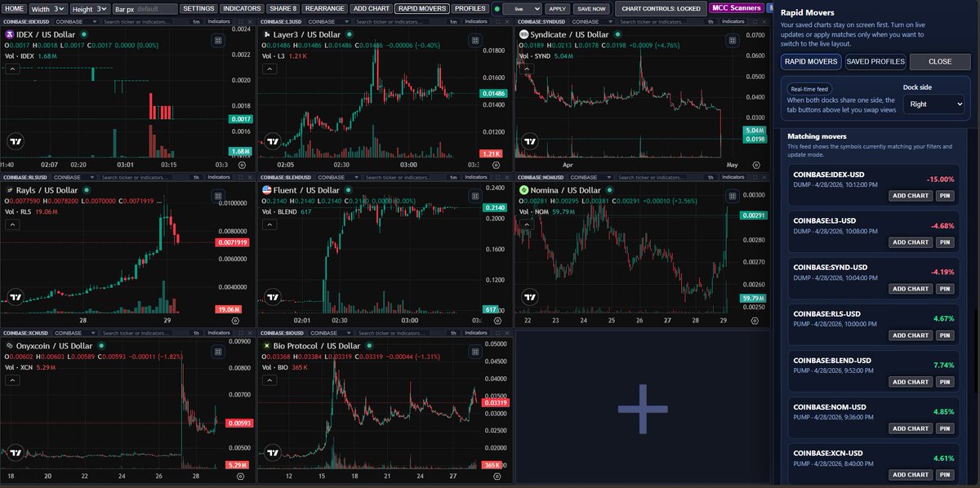Pin the COINBASE:IDEX-USD mover
The width and height of the screenshot is (980, 488).
click(x=945, y=196)
